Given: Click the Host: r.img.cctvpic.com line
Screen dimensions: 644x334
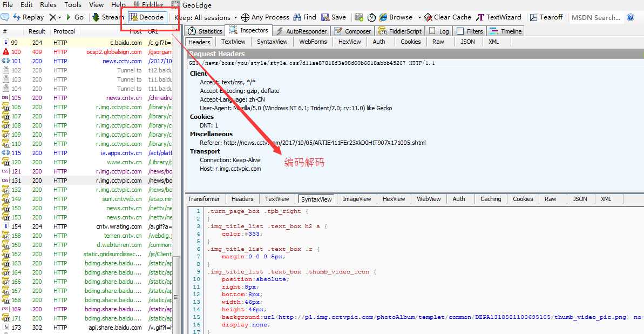Looking at the screenshot, I should (x=230, y=169).
